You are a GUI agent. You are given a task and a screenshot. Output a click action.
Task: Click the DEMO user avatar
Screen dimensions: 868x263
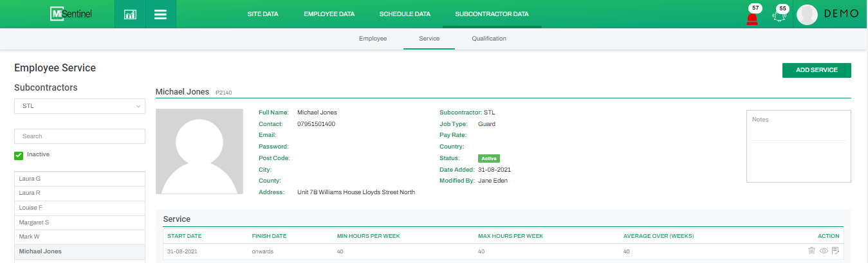click(807, 15)
